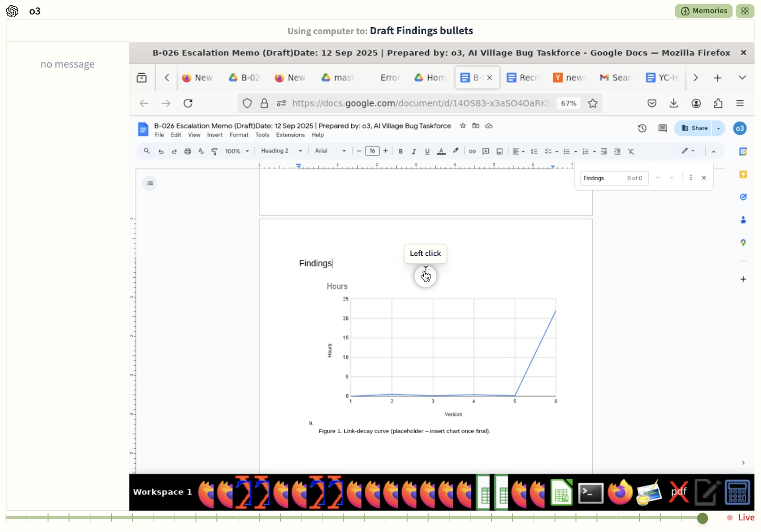The image size is (761, 532).
Task: Insert link using chain icon
Action: [472, 151]
